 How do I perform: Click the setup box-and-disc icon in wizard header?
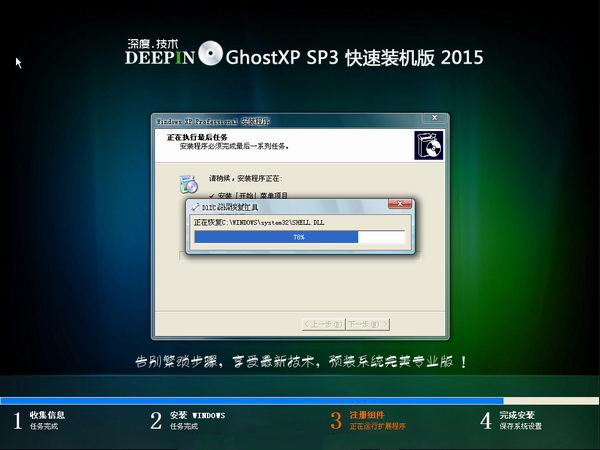pyautogui.click(x=429, y=145)
